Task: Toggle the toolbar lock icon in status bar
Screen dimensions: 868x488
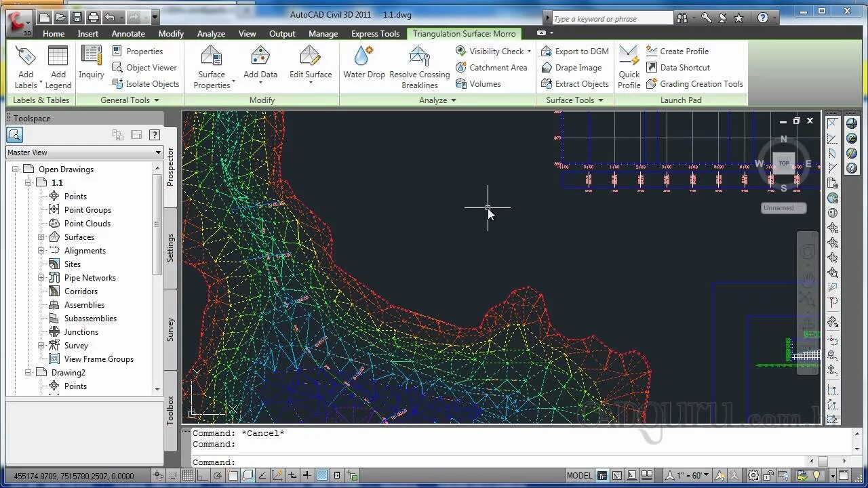Action: (x=770, y=475)
